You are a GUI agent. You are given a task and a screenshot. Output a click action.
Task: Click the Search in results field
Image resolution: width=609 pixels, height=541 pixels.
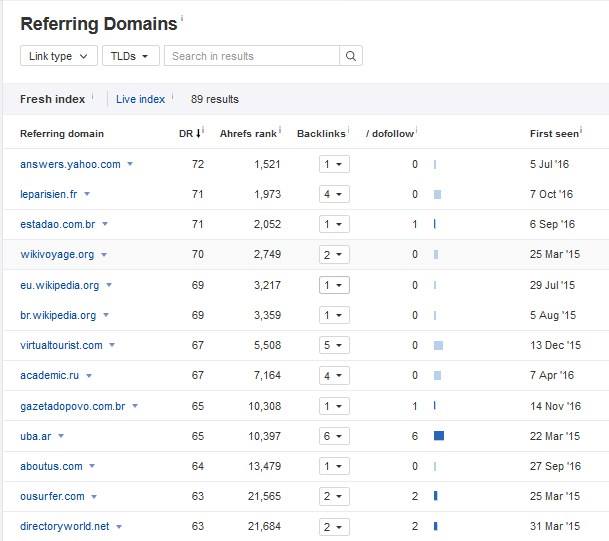coord(252,56)
